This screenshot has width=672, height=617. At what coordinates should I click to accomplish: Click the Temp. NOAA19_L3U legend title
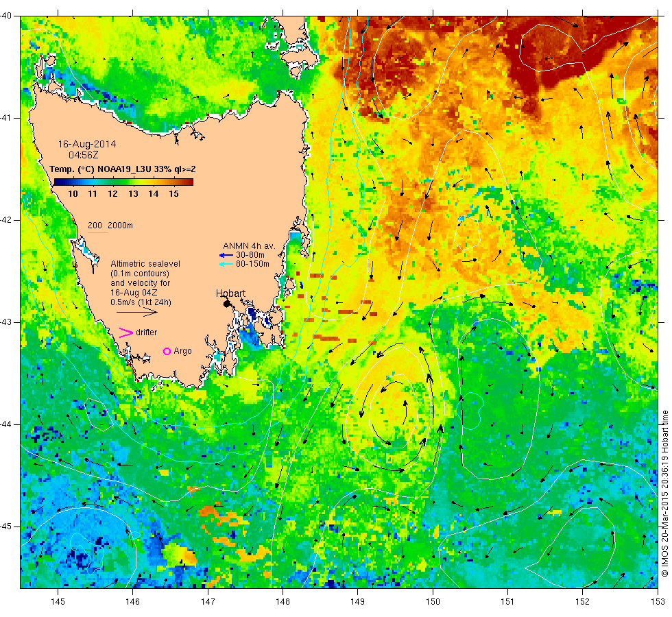(x=123, y=169)
